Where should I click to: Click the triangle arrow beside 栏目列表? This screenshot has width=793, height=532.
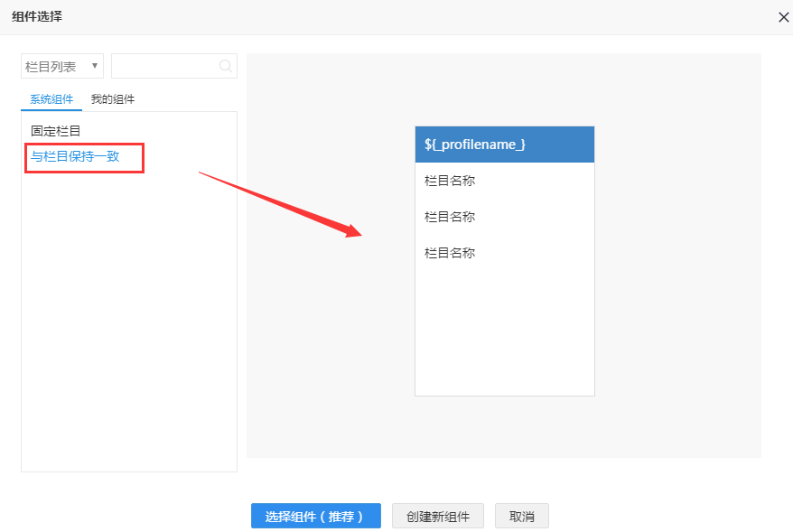click(95, 66)
